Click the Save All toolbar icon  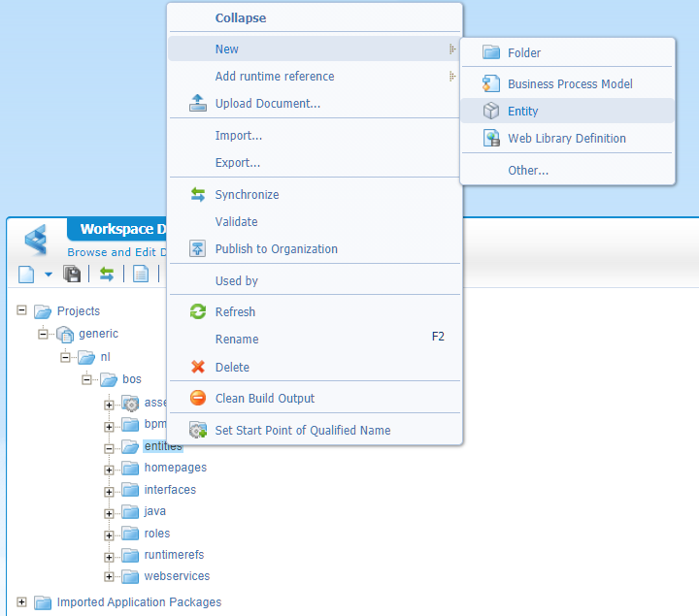72,275
